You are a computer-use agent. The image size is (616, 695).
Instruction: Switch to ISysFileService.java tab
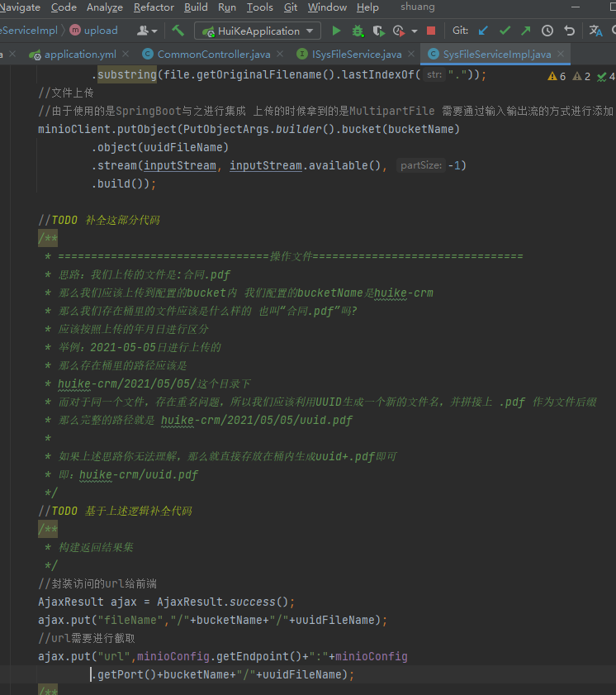tap(357, 54)
